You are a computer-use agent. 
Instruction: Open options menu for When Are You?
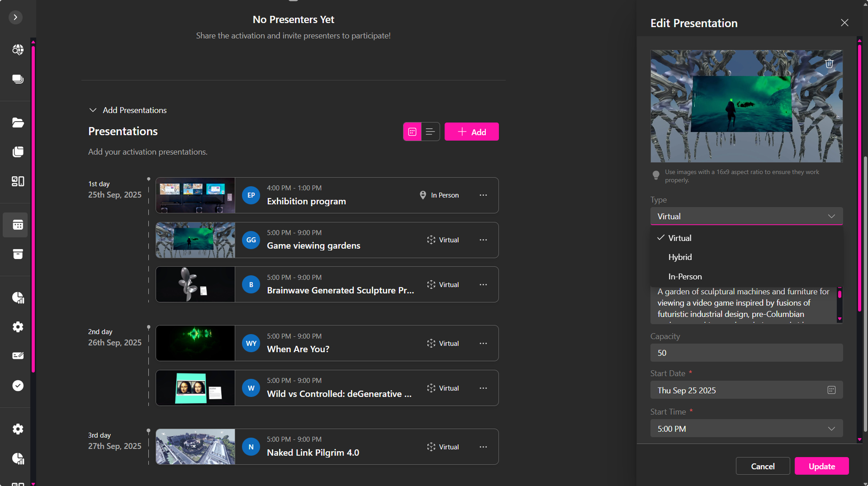483,344
